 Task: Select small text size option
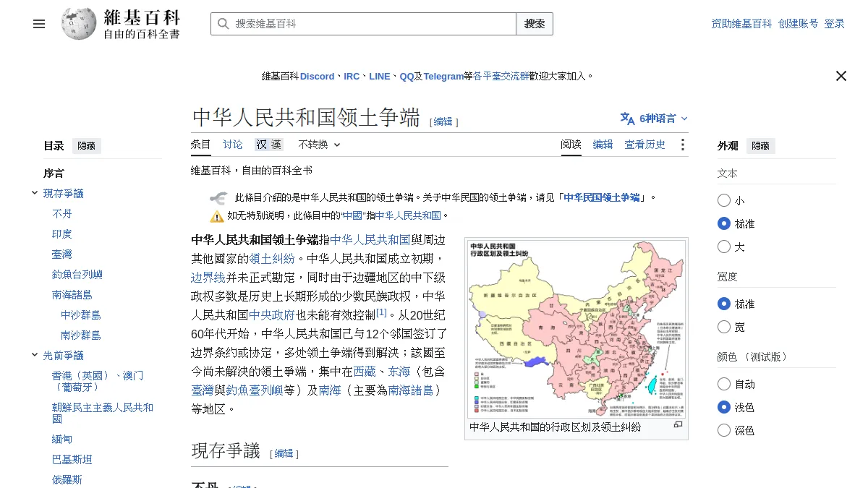tap(724, 200)
